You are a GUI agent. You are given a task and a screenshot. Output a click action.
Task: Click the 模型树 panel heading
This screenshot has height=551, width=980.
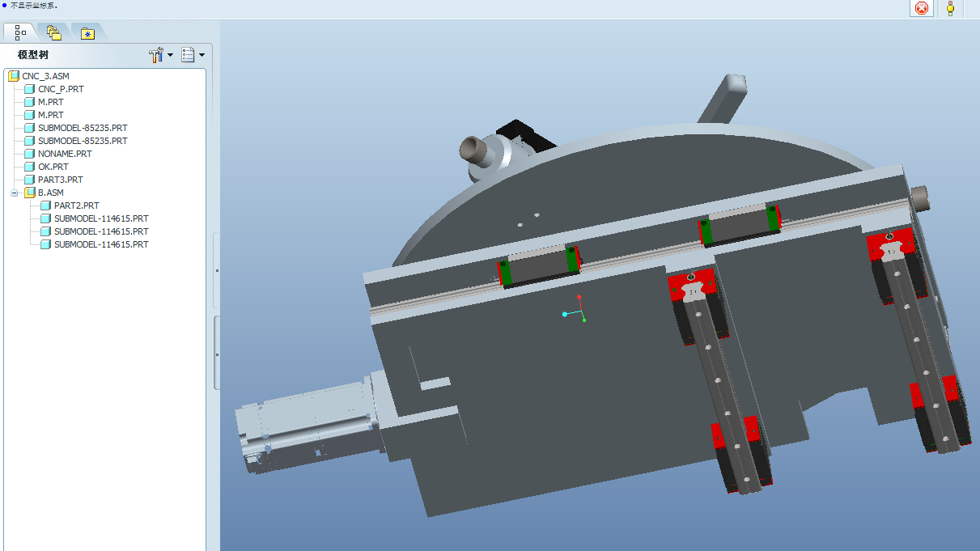click(x=33, y=55)
